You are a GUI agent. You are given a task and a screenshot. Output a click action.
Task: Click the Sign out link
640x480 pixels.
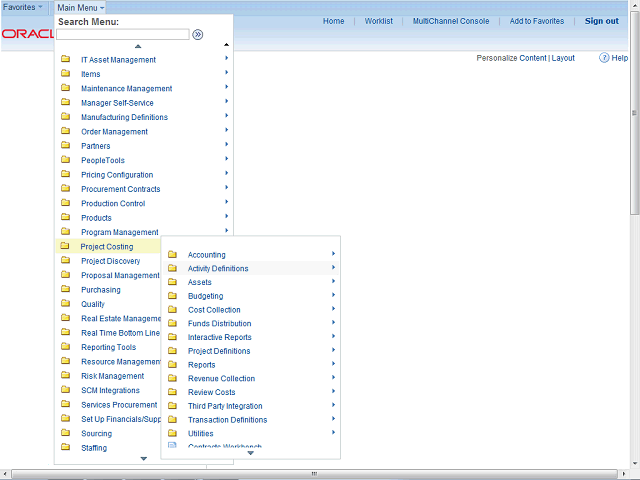601,21
